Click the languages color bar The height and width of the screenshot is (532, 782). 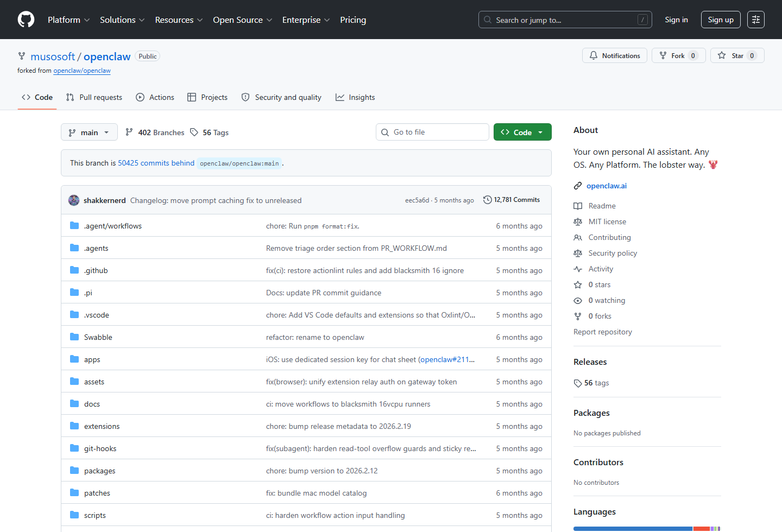(x=647, y=529)
